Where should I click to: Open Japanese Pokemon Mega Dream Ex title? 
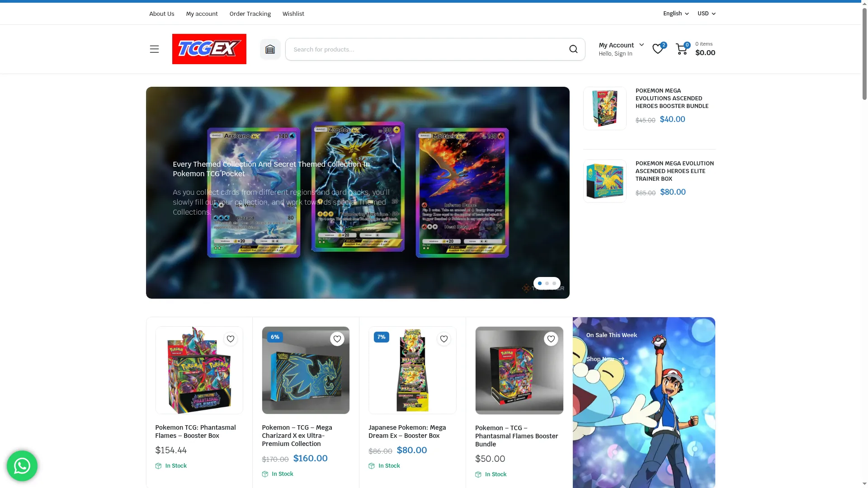point(407,432)
